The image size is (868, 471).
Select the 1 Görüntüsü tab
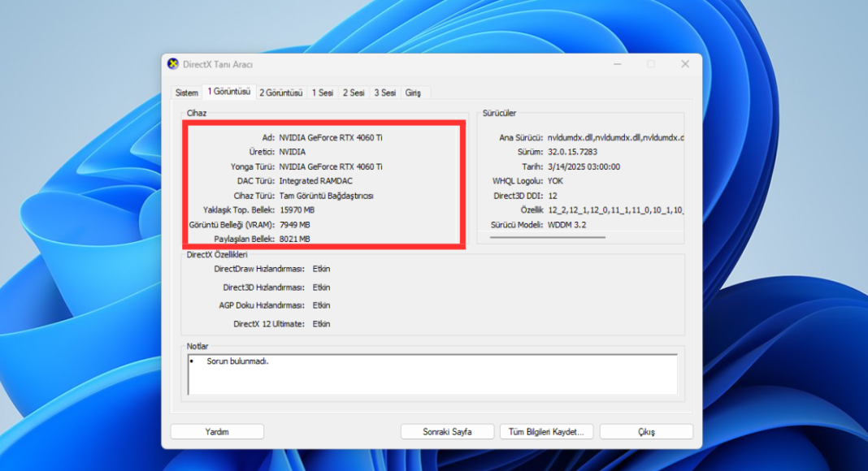click(228, 92)
